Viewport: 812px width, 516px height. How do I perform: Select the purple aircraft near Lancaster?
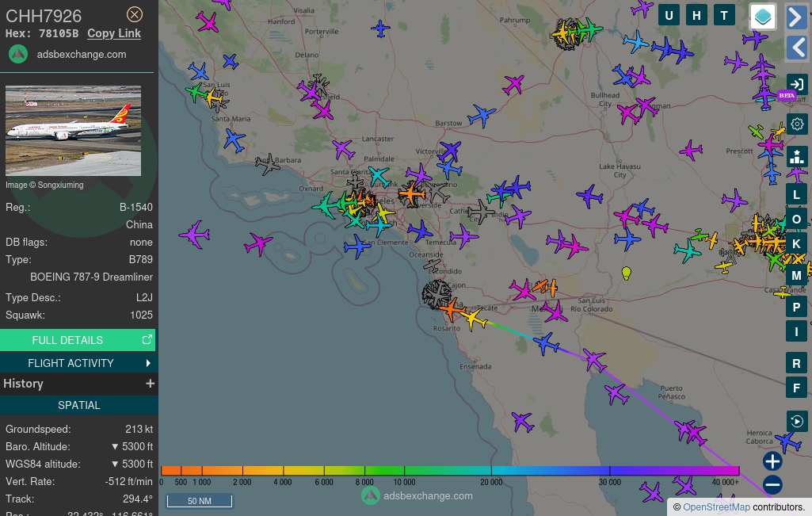click(x=343, y=150)
